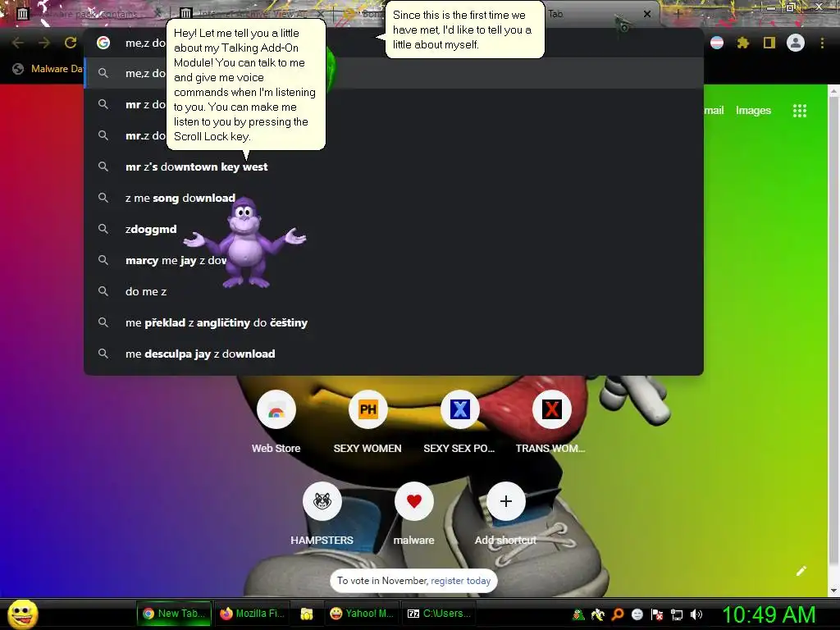Select me desculpa jay z download suggestion

[x=394, y=354]
